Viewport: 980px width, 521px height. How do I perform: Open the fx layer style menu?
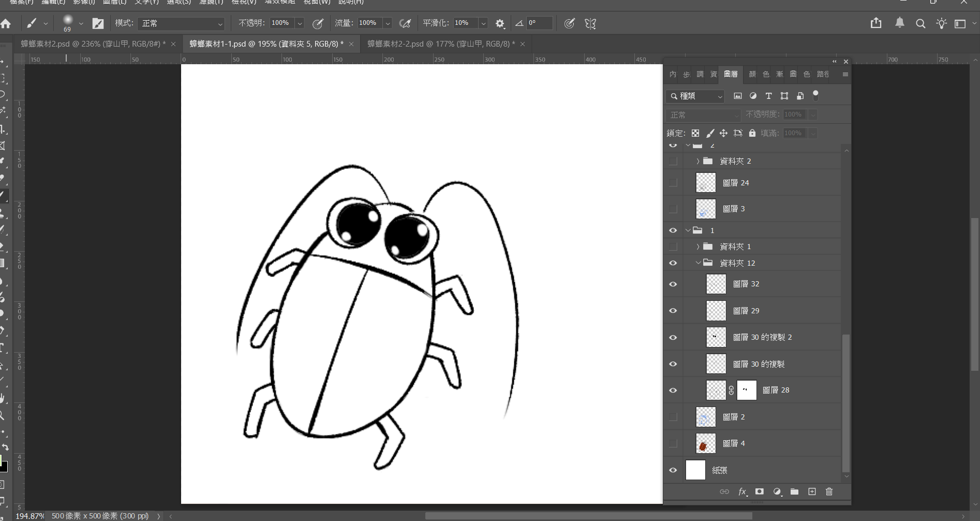[742, 491]
